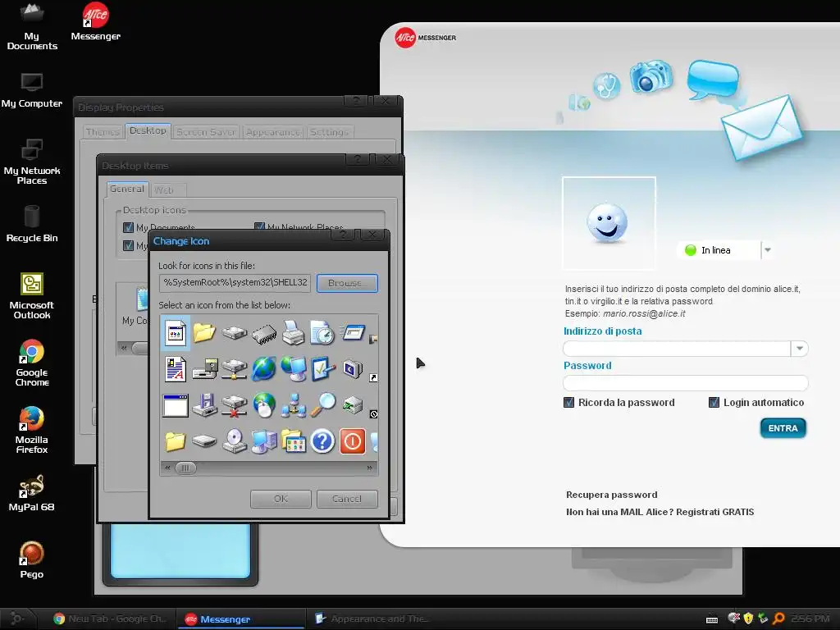Viewport: 840px width, 630px height.
Task: Click icon list scroll left arrow
Action: coord(167,468)
